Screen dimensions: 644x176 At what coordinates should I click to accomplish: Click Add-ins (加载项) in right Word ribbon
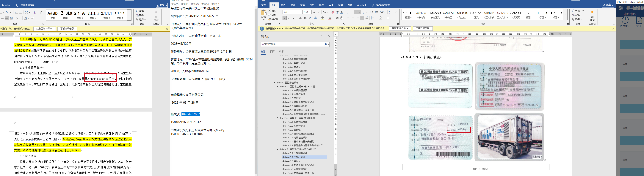pos(592,16)
